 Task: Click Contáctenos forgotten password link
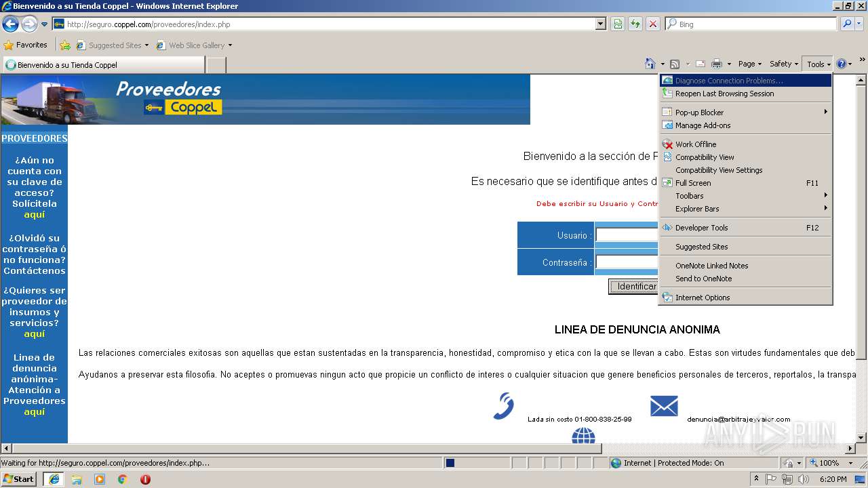pos(35,271)
